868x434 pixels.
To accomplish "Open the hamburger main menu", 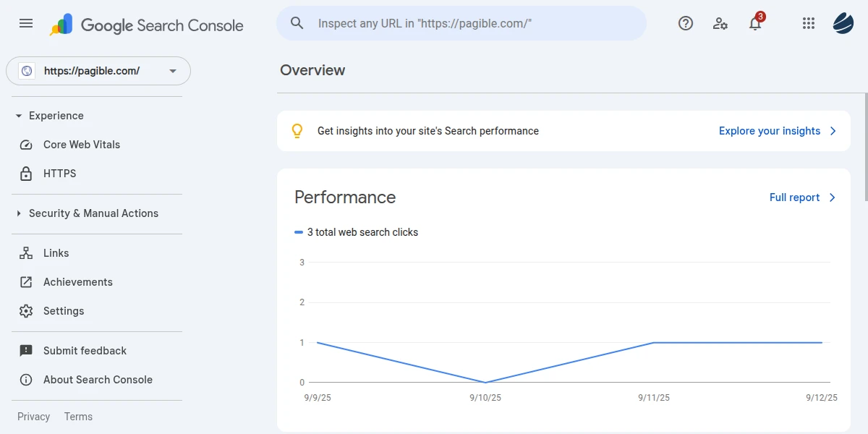I will point(26,23).
